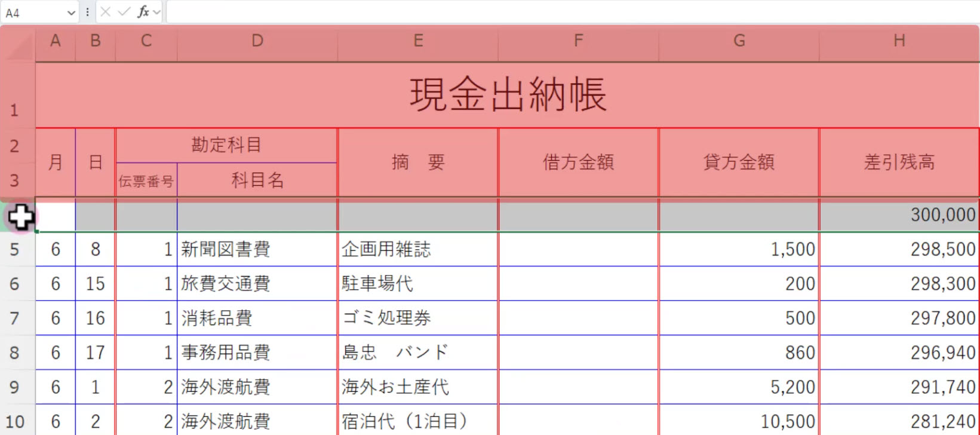Click the Name Box showing A4
The height and width of the screenshot is (435, 980).
coord(33,13)
